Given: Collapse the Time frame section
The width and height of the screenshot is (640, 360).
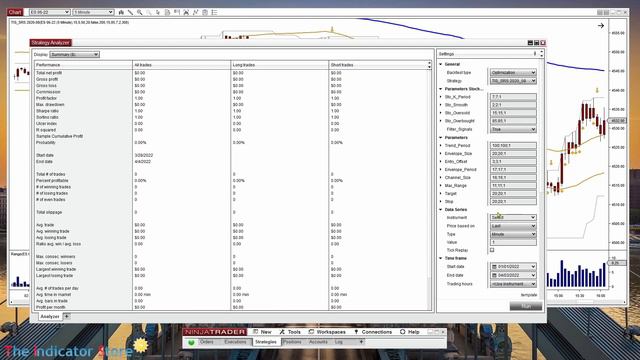Looking at the screenshot, I should click(440, 258).
